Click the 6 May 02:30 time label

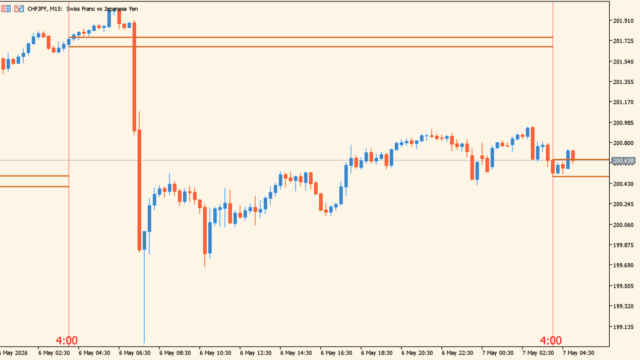point(54,353)
